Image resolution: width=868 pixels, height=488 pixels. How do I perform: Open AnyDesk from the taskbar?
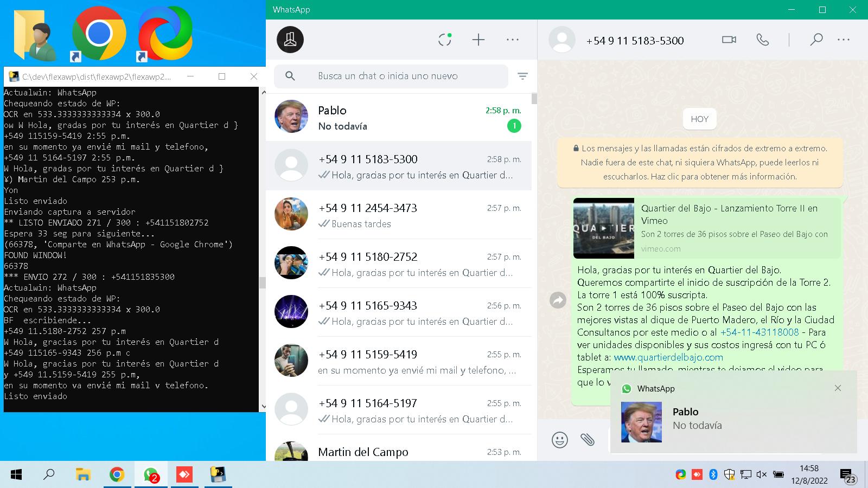pyautogui.click(x=184, y=475)
